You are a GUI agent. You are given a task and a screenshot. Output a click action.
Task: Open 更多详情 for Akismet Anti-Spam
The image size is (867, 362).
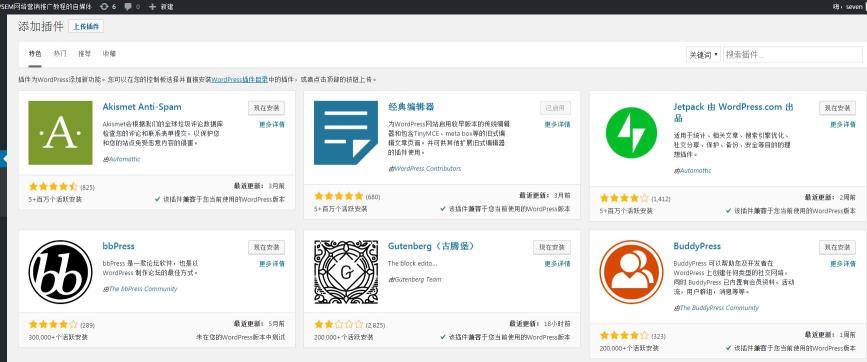272,124
